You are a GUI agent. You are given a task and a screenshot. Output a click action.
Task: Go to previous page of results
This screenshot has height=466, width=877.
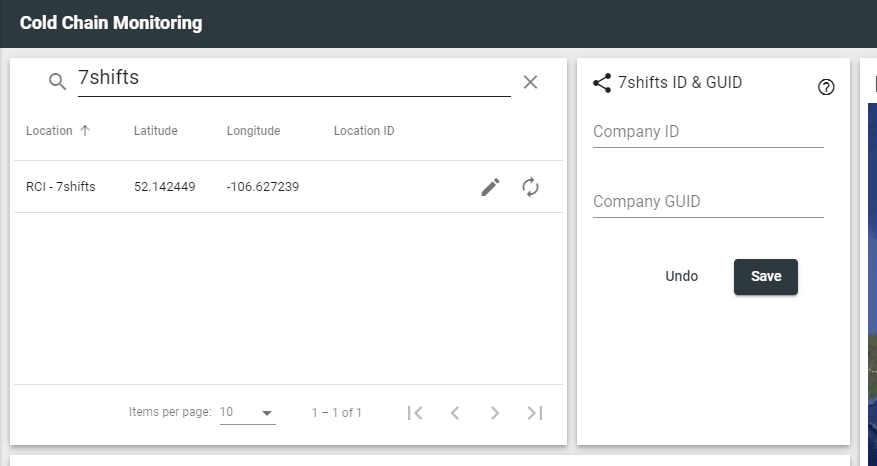pos(455,413)
